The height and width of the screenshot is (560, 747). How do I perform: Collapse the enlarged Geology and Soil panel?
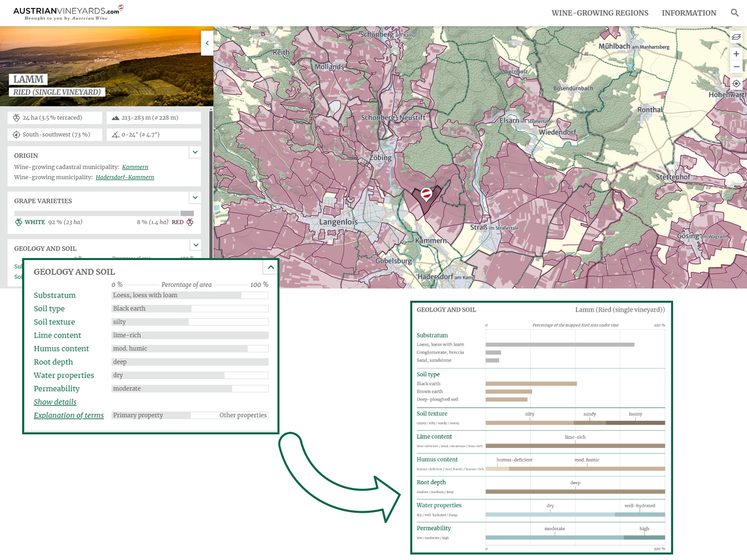point(270,267)
